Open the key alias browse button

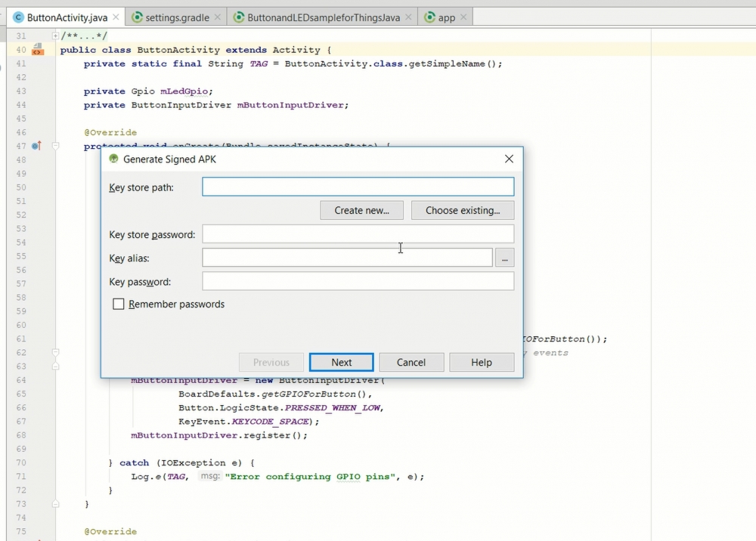(504, 258)
